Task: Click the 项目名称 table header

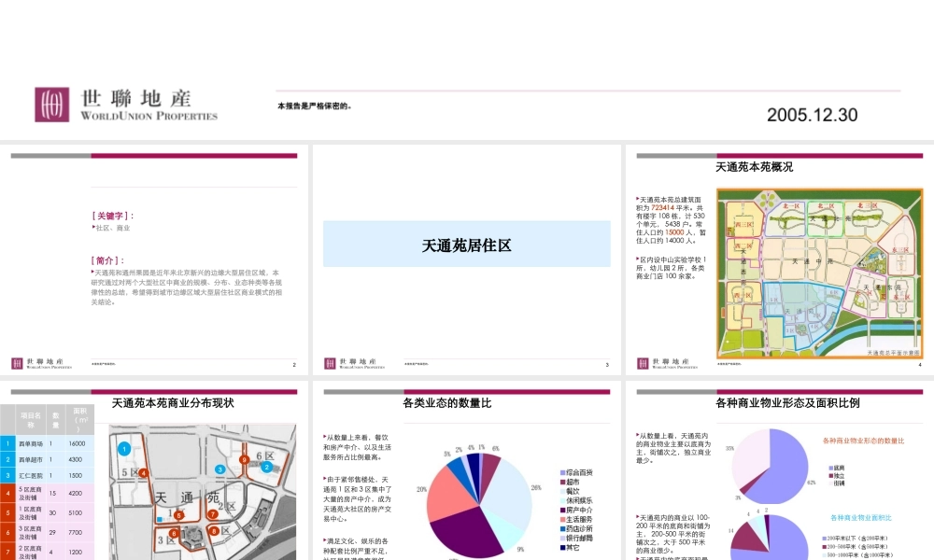Action: pyautogui.click(x=31, y=420)
